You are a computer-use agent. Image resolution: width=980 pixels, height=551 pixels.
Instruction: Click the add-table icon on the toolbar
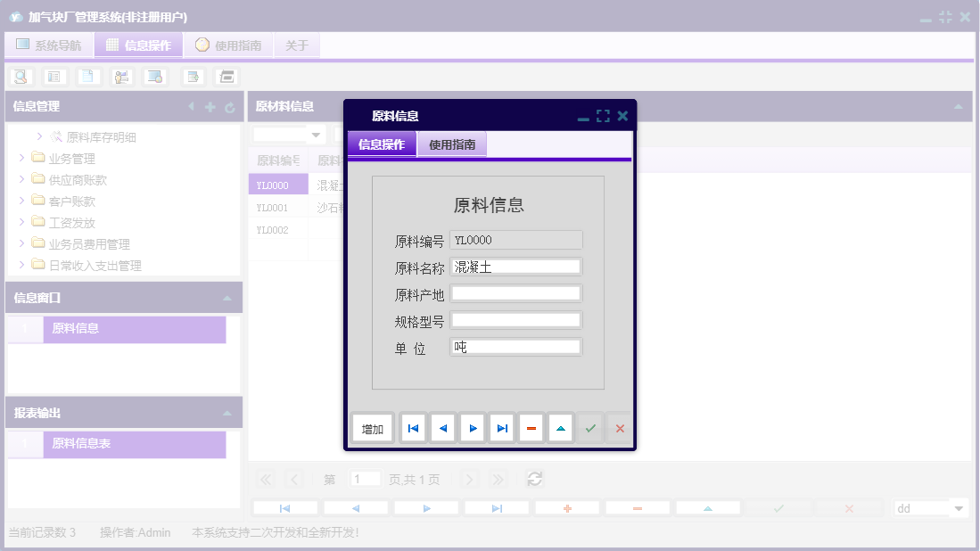tap(192, 76)
